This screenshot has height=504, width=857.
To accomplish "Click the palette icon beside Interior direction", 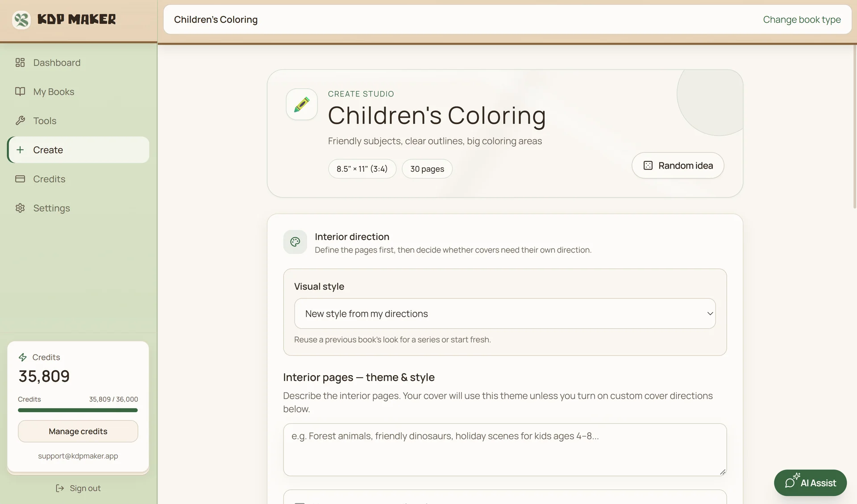I will pos(295,242).
